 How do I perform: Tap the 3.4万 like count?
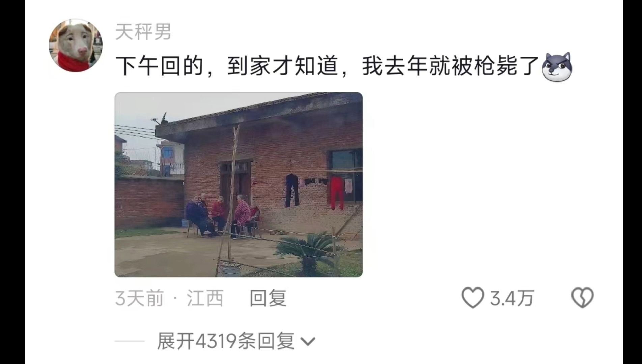[512, 298]
